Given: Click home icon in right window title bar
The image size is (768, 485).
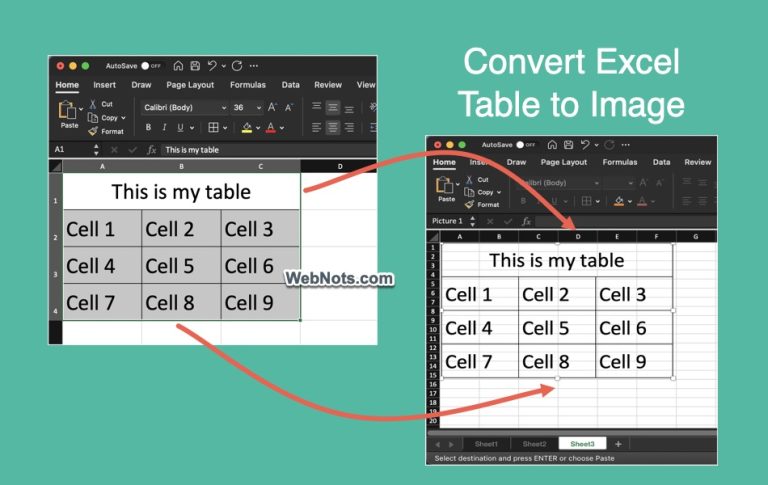Looking at the screenshot, I should pyautogui.click(x=552, y=145).
